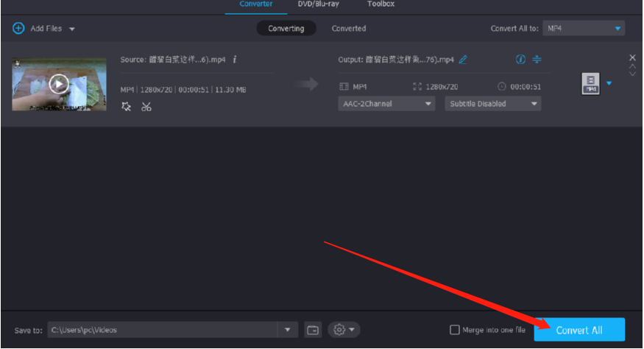Image resolution: width=644 pixels, height=349 pixels.
Task: Remove the file with X icon
Action: (x=632, y=57)
